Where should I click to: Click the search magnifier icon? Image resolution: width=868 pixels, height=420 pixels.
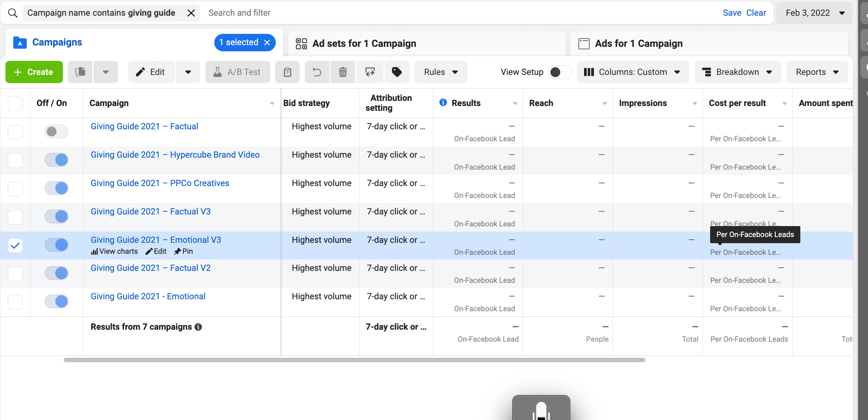tap(13, 13)
